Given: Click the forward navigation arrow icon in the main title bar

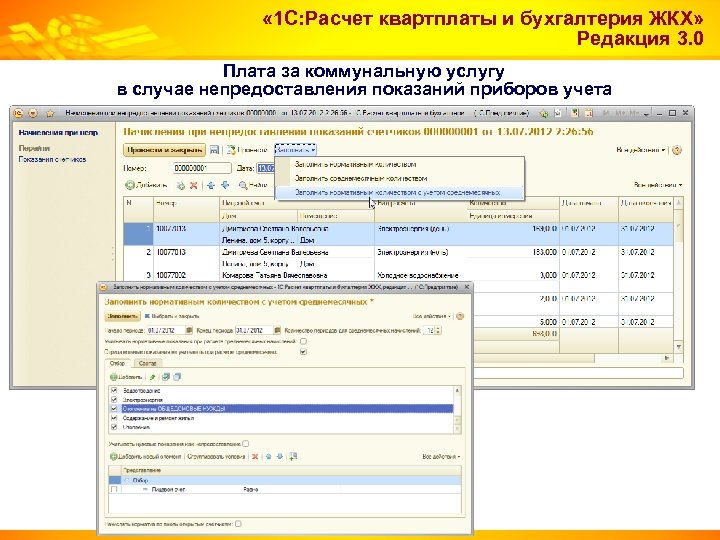Looking at the screenshot, I should point(33,113).
